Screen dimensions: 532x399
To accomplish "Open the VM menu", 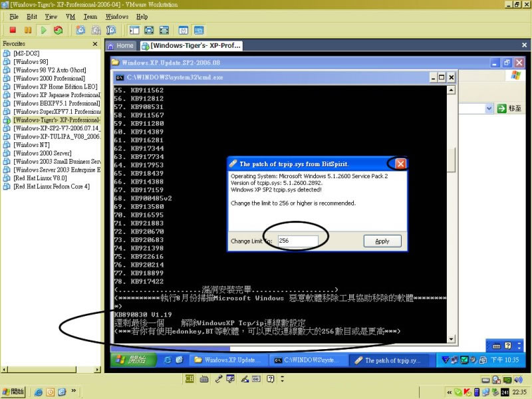I will pos(70,17).
